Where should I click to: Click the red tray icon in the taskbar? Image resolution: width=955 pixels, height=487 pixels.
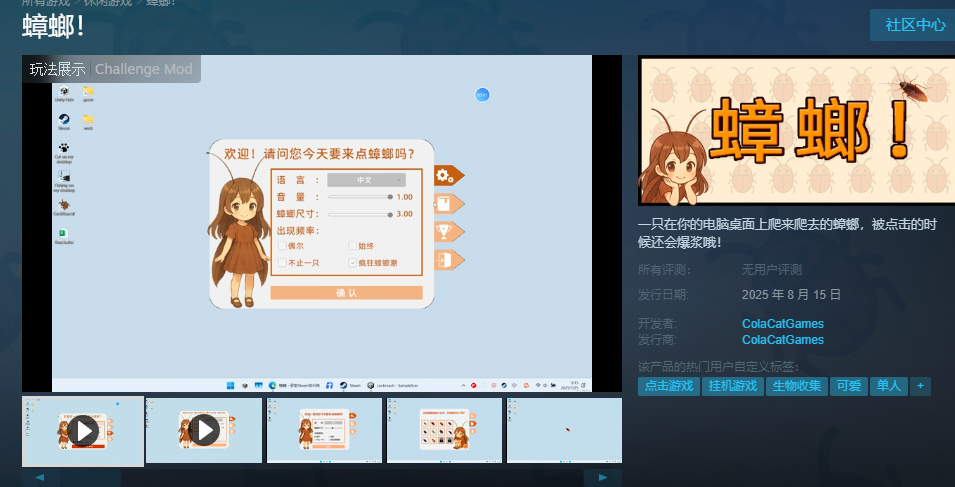click(x=473, y=385)
